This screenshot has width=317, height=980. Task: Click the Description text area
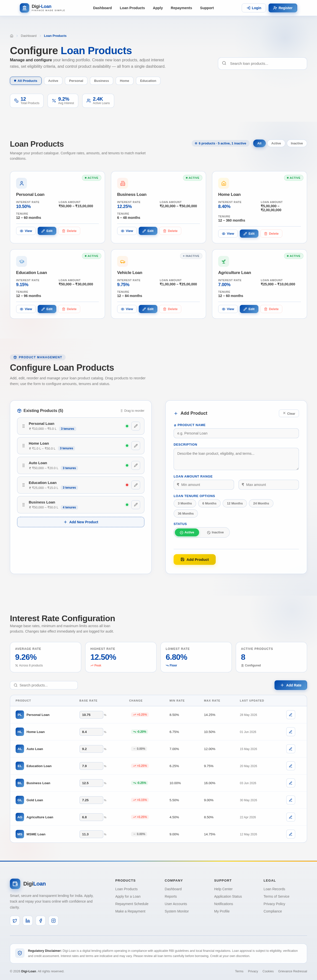tap(236, 459)
